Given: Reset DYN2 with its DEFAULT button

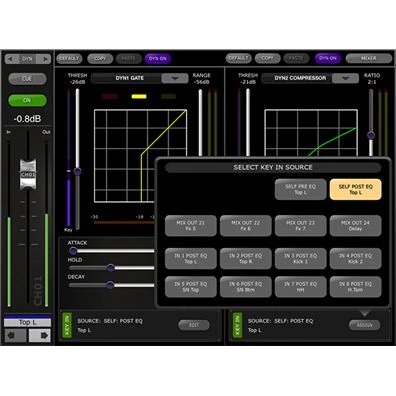Looking at the screenshot, I should [x=238, y=58].
